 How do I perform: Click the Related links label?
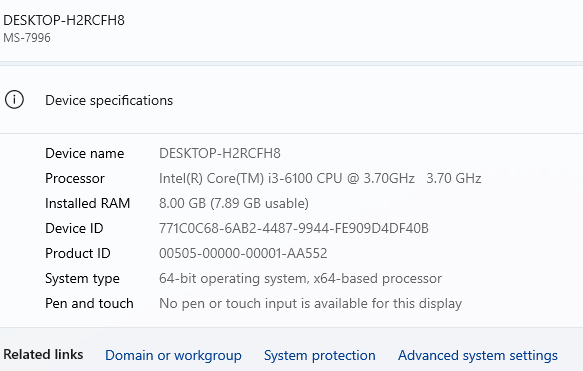43,354
